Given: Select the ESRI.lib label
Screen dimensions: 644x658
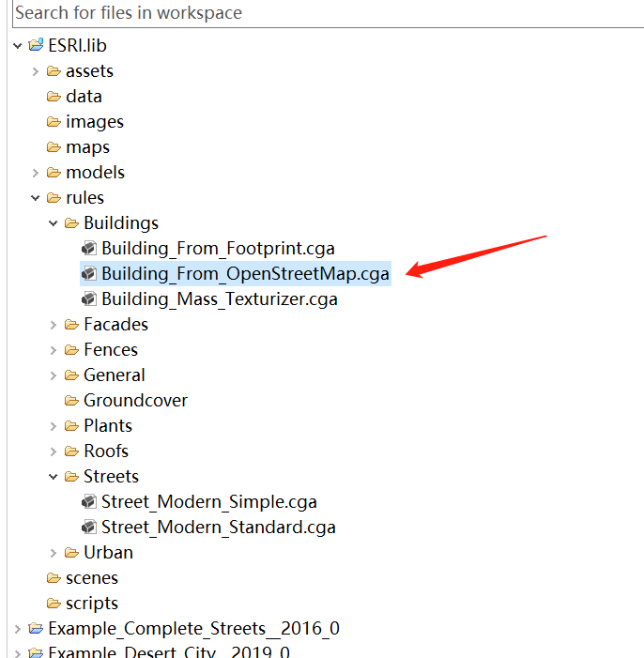Looking at the screenshot, I should click(x=77, y=45).
